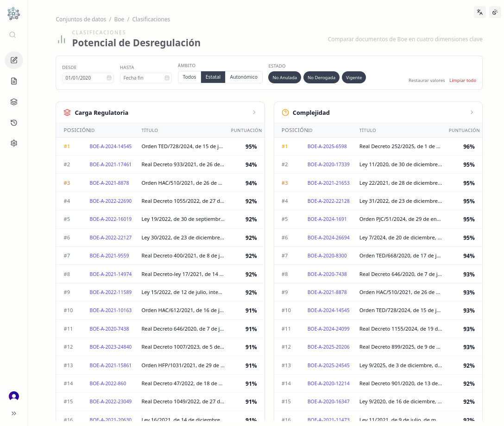Image resolution: width=504 pixels, height=426 pixels.
Task: Disable the Vigente estado filter
Action: pos(353,77)
